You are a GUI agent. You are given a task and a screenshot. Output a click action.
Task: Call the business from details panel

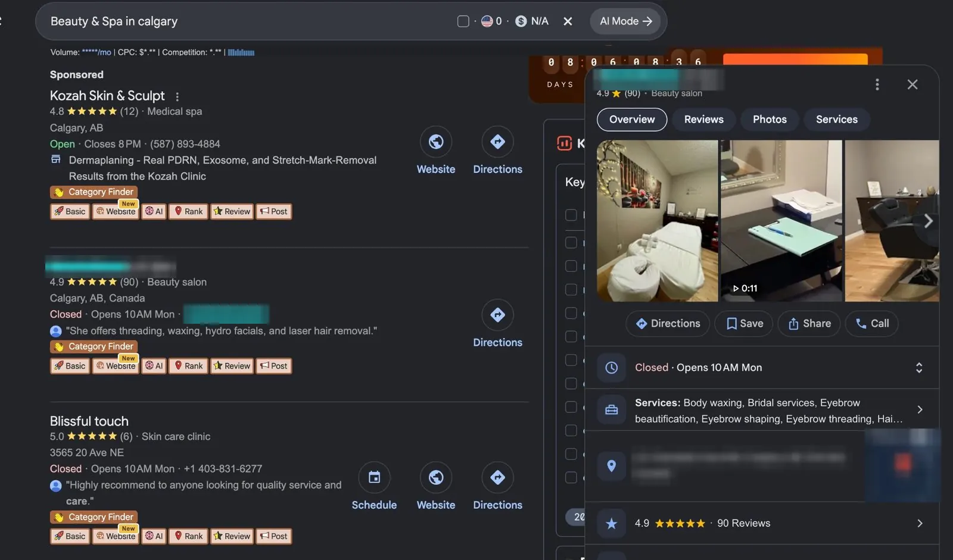click(x=872, y=324)
